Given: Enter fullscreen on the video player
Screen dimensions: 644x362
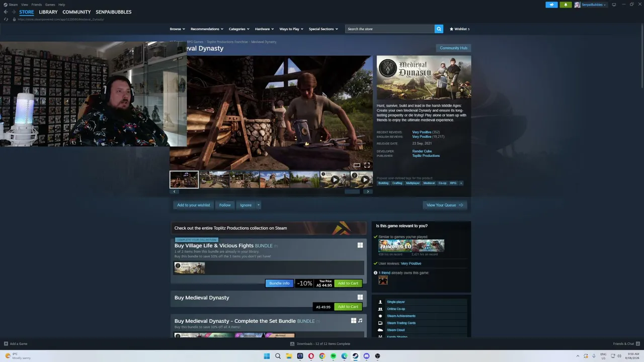Looking at the screenshot, I should [x=367, y=165].
